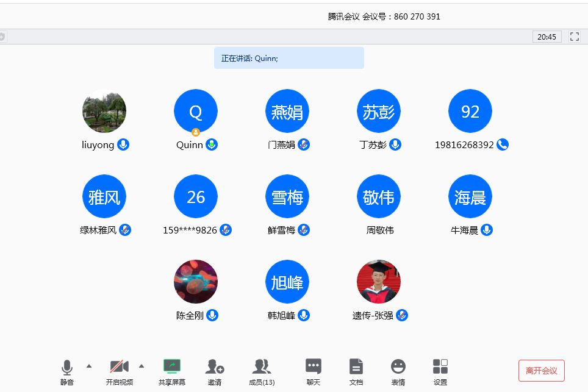Open the 邀请 invite dialog

[x=215, y=372]
